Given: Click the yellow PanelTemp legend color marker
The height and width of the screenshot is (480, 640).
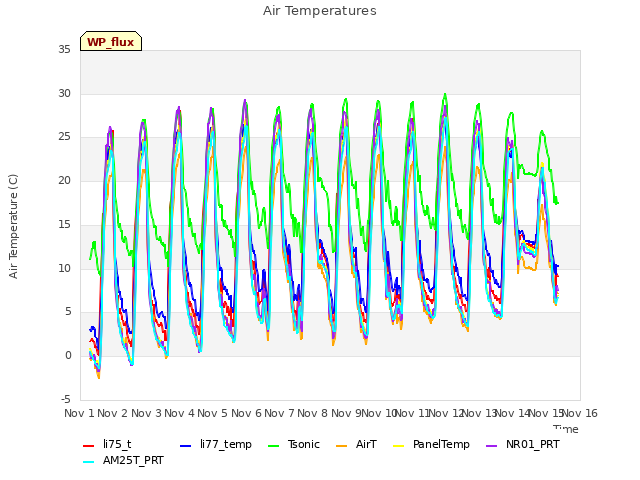Looking at the screenshot, I should tap(398, 446).
